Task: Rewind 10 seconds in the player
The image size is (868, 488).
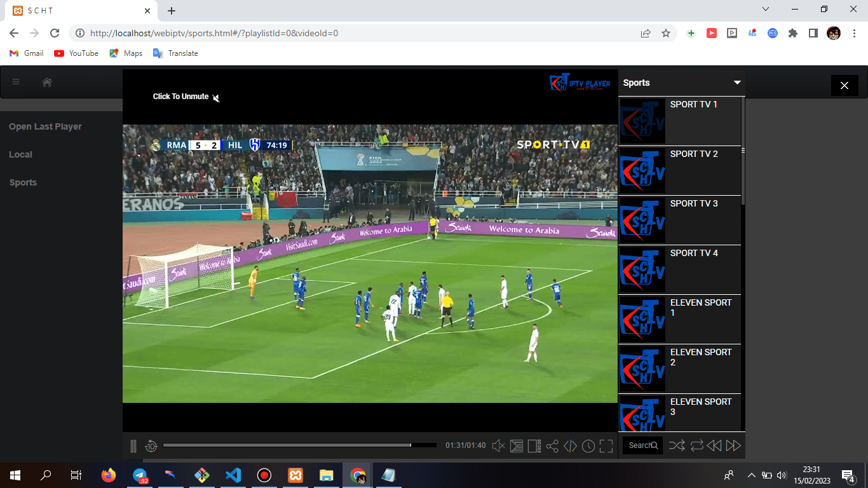Action: tap(151, 446)
